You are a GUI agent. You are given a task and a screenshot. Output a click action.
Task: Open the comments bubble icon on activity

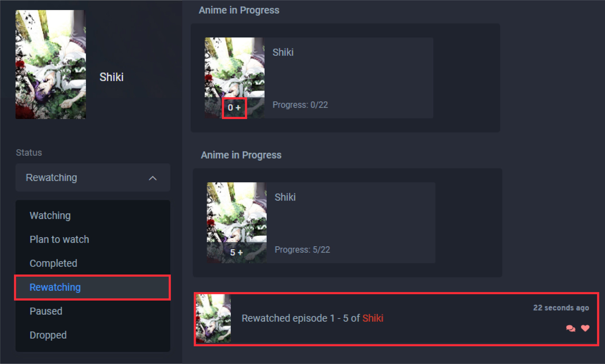[571, 328]
